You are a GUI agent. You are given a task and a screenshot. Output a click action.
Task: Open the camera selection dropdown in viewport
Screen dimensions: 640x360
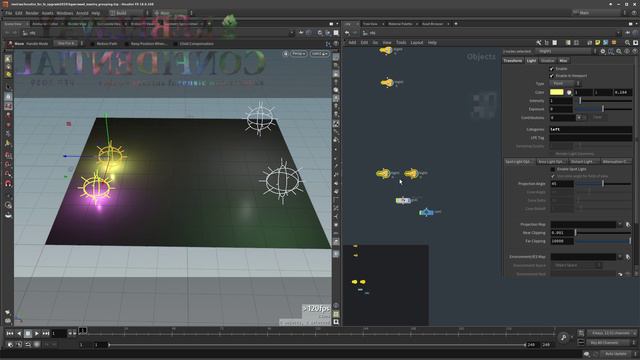(320, 53)
